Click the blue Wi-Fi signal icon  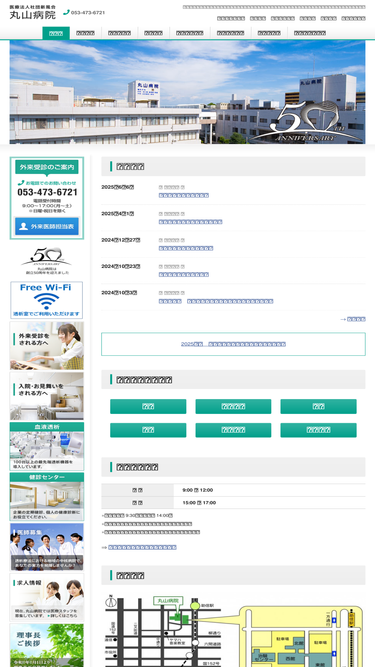coord(47,301)
